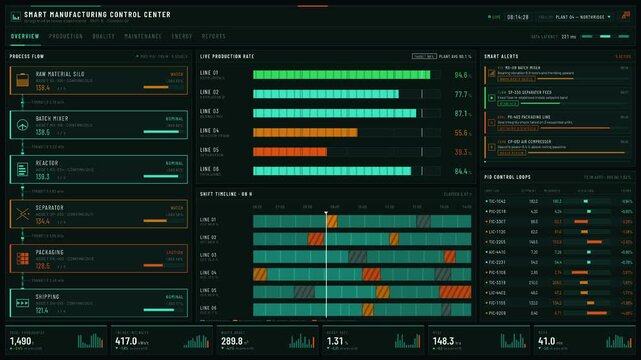Select the TIC-1042 control loop row
641x360 pixels.
click(x=558, y=201)
